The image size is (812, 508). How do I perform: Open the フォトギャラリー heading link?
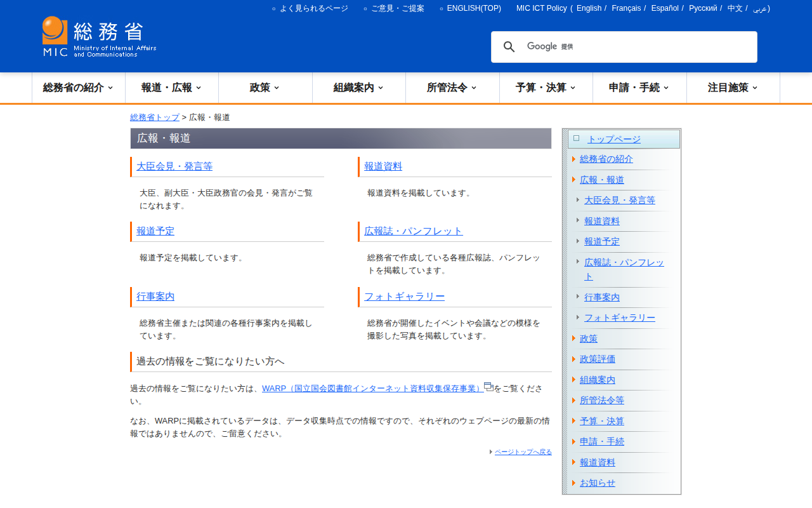(x=404, y=297)
